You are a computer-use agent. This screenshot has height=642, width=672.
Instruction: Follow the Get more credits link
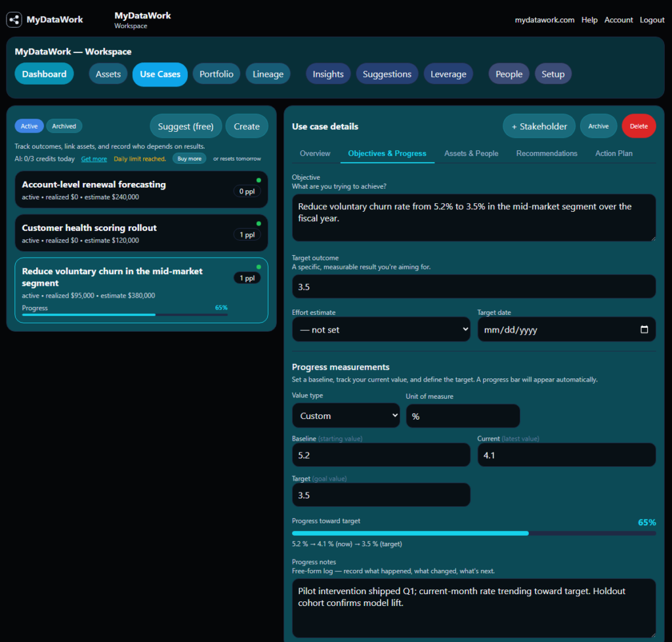pos(94,159)
